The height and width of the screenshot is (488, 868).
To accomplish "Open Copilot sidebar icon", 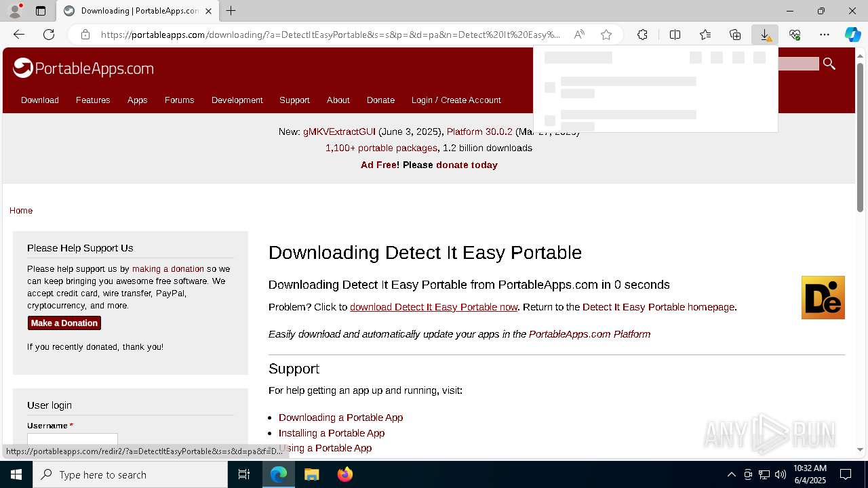I will (853, 35).
